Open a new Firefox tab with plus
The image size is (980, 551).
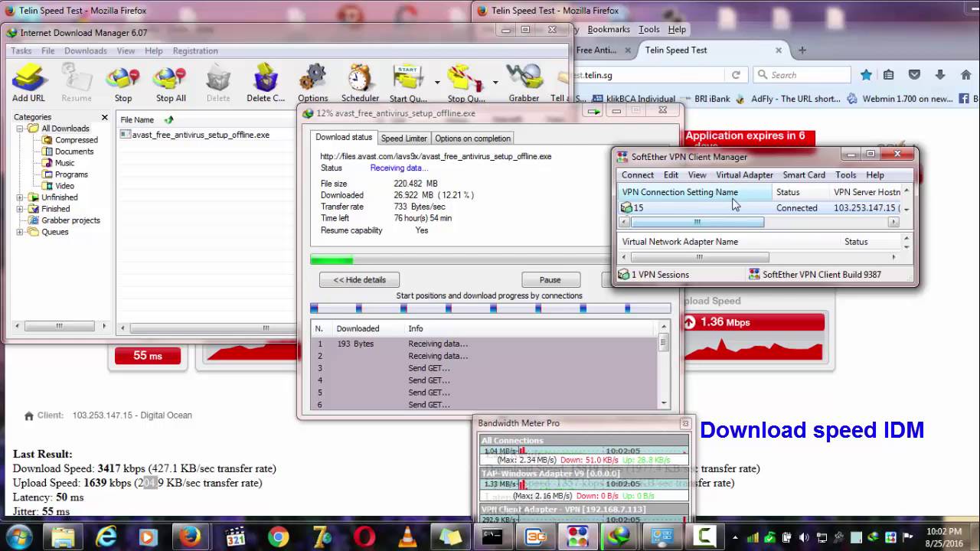click(802, 51)
